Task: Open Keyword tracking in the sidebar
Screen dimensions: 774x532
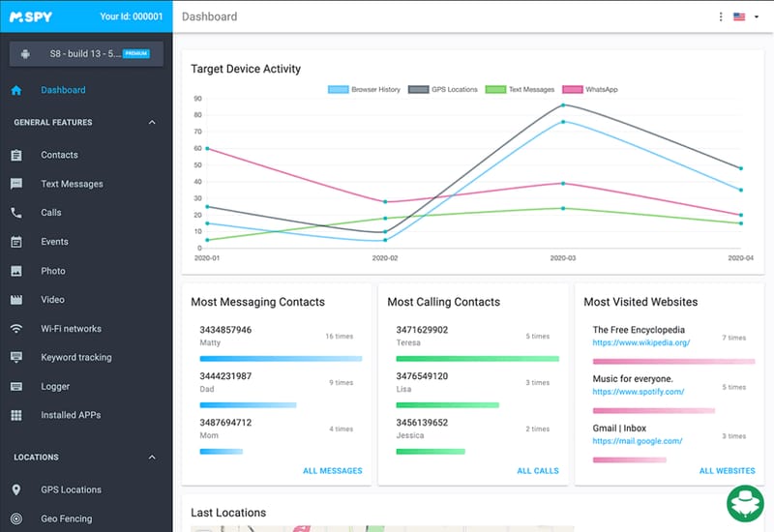Action: click(75, 357)
